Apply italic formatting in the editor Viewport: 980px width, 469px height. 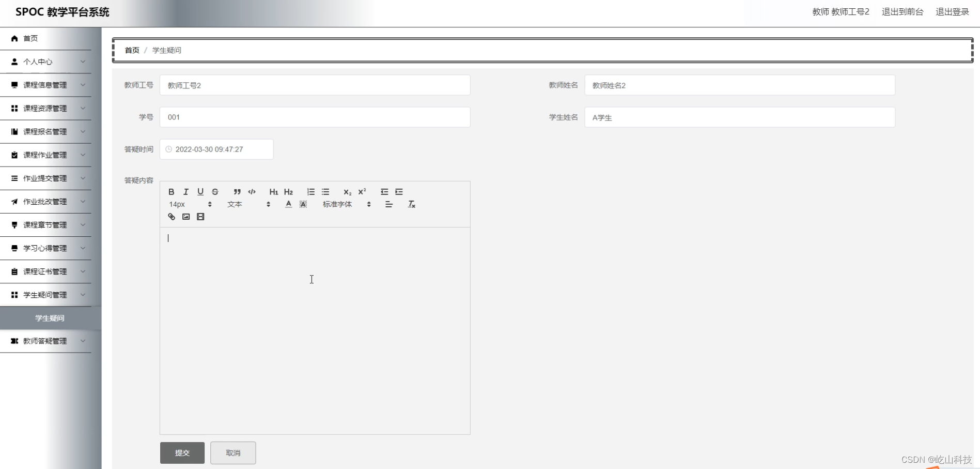[185, 192]
